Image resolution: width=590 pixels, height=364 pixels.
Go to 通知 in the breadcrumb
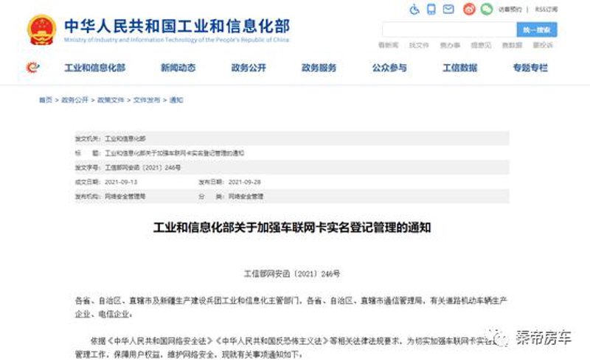(176, 100)
